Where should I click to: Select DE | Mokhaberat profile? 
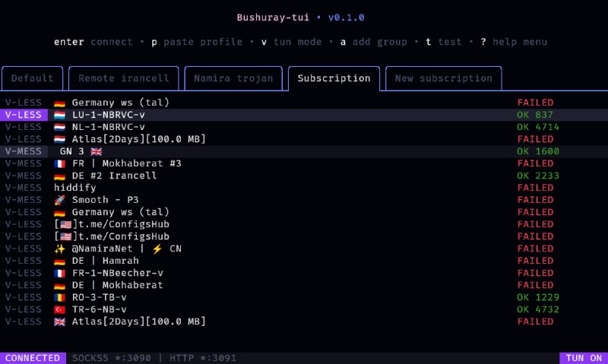tap(304, 285)
